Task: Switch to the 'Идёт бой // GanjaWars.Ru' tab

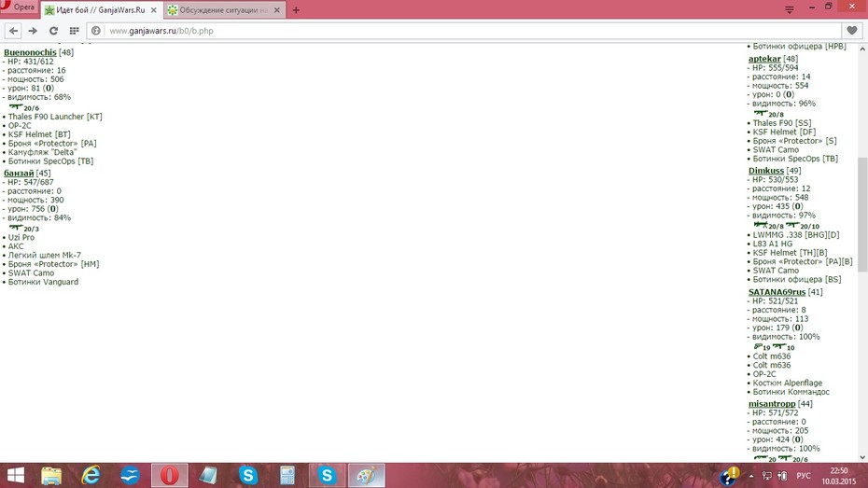Action: coord(102,10)
